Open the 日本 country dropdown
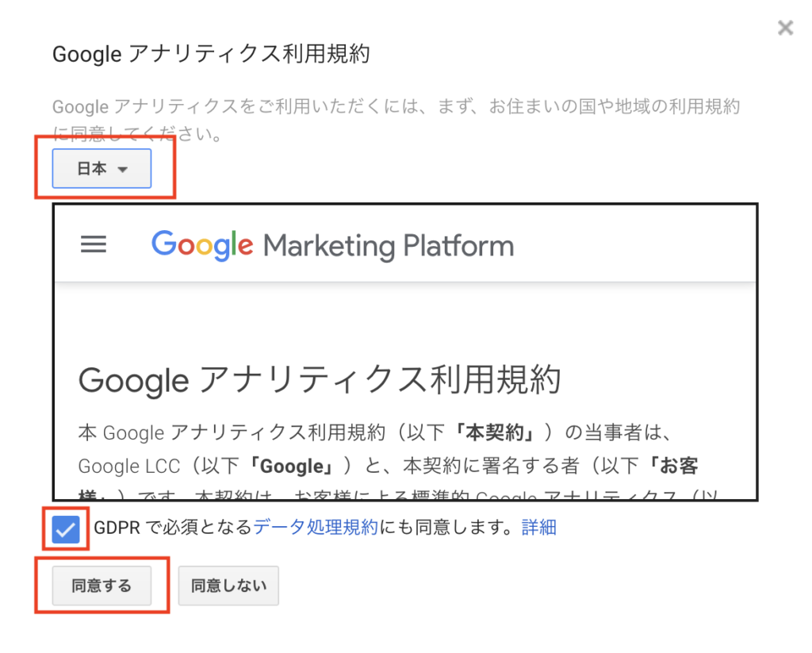Viewport: 812px width, 653px height. pos(101,168)
